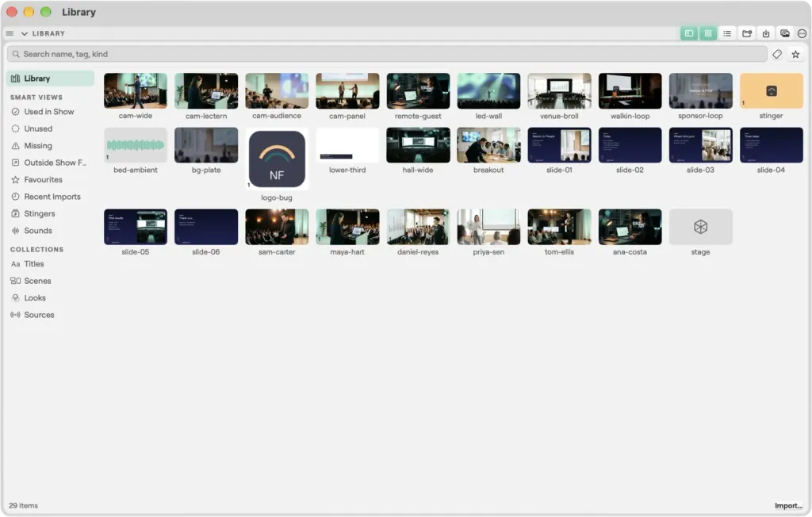812x517 pixels.
Task: Select the cam-wide thumbnail
Action: 135,90
